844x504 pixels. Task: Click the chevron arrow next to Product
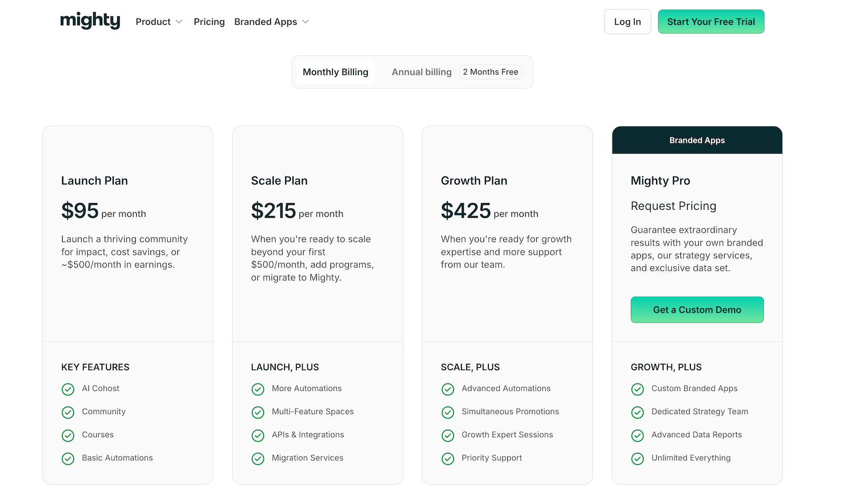(179, 22)
